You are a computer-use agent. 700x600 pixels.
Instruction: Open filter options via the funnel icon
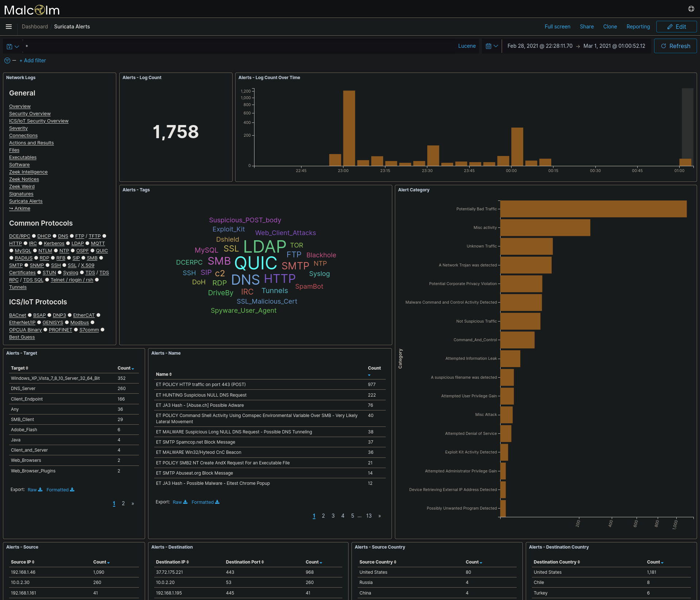7,61
